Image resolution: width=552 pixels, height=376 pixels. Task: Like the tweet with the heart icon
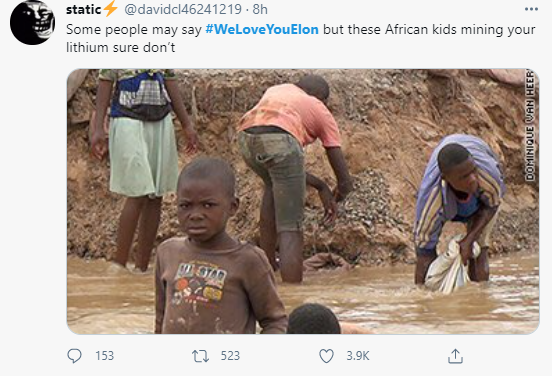326,356
